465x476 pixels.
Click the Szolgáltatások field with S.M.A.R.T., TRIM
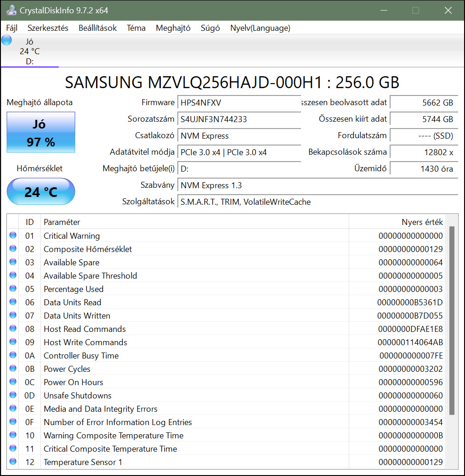tap(318, 202)
